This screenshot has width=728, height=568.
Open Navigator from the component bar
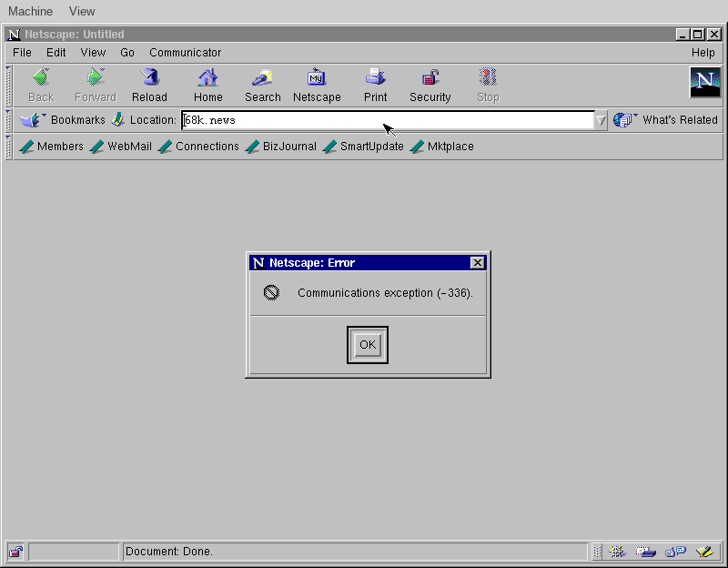coord(617,552)
